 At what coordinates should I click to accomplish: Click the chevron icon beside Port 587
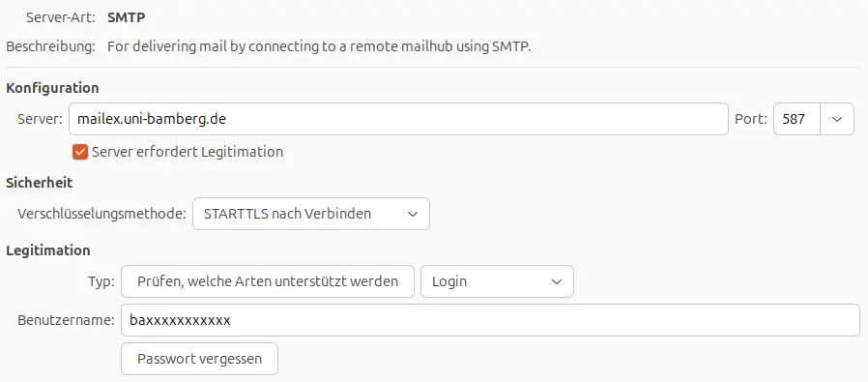[x=837, y=119]
